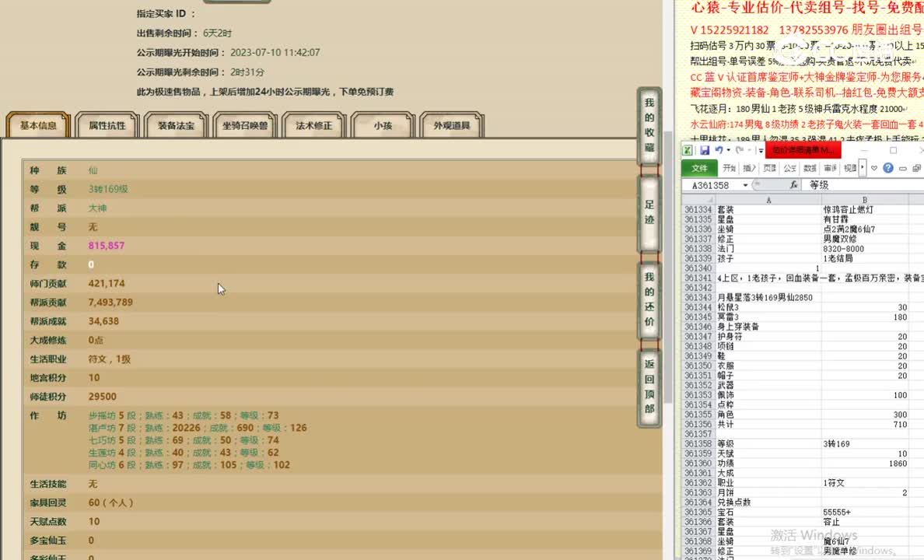Viewport: 924px width, 560px height.
Task: Switch to the 数据 ribbon tab
Action: (810, 168)
